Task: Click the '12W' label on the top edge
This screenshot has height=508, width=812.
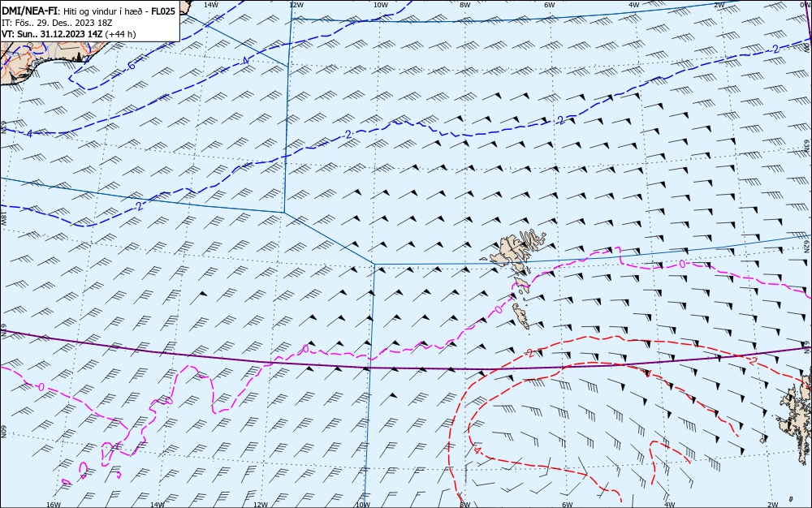Action: tap(296, 5)
